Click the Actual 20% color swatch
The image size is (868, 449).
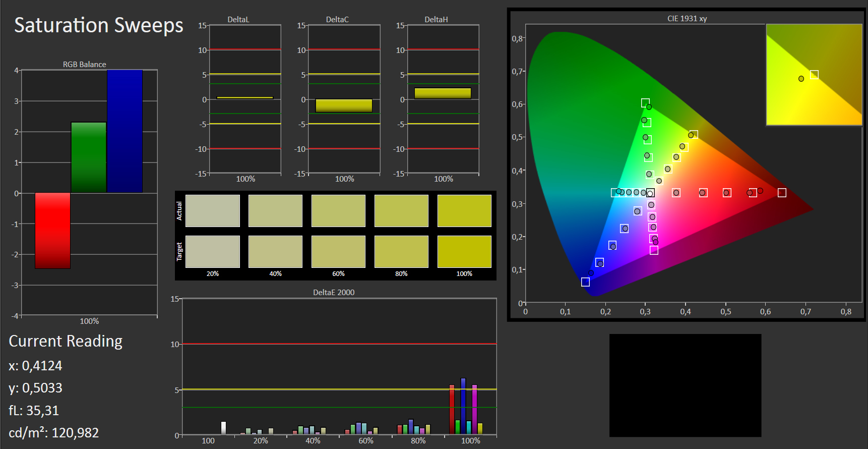coord(213,211)
